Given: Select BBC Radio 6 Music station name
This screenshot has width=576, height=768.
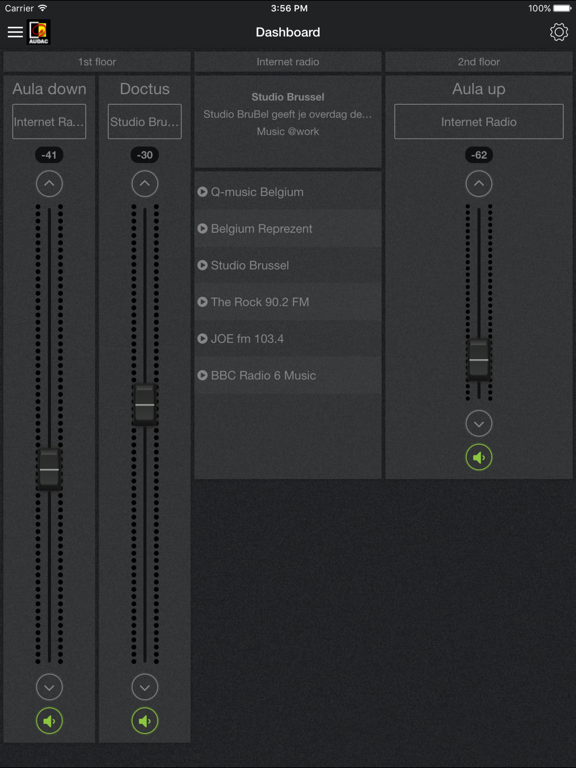Looking at the screenshot, I should point(264,376).
